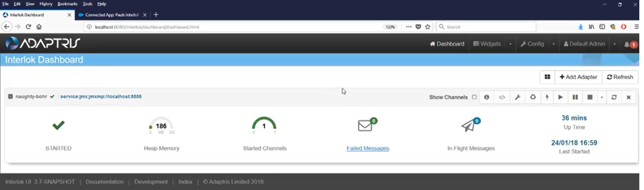644x190 pixels.
Task: Go back in browser history
Action: pos(7,27)
